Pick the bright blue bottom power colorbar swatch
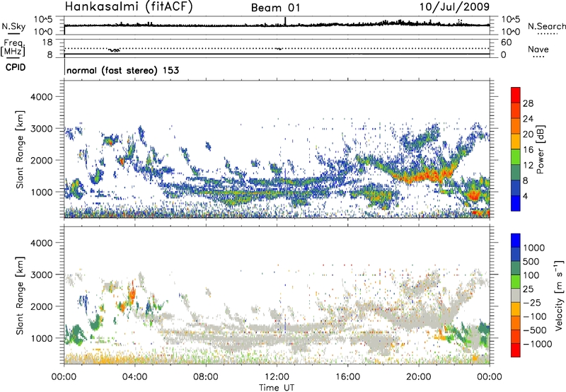 516,204
